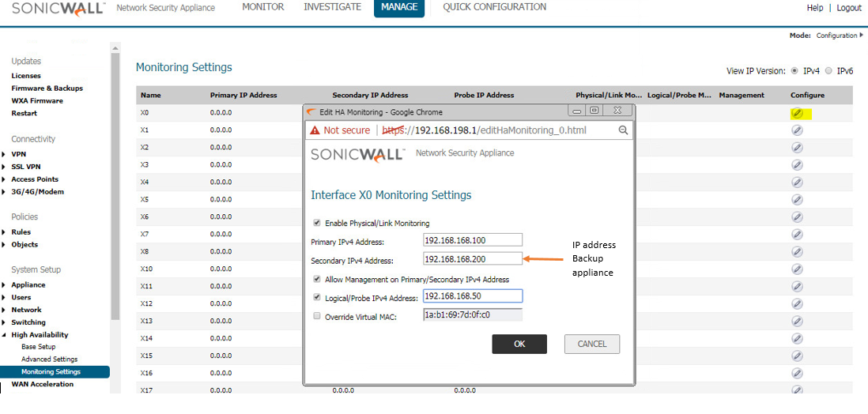Edit X13 interface via pencil icon
Image resolution: width=868 pixels, height=414 pixels.
coord(797,321)
